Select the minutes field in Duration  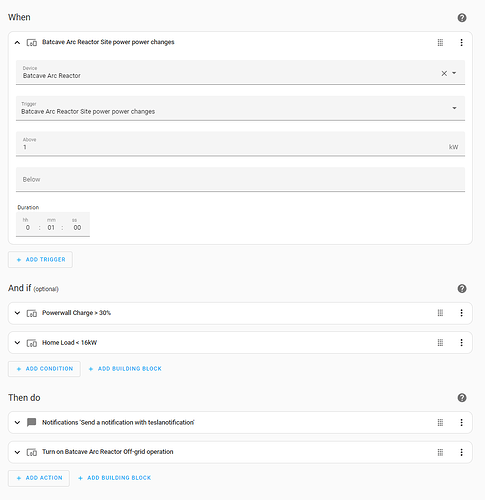pyautogui.click(x=51, y=228)
